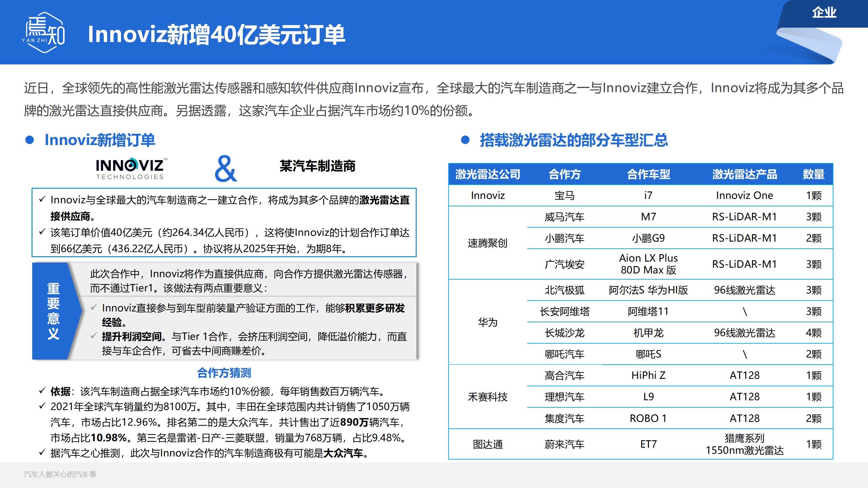Click the bold text 890万
The width and height of the screenshot is (868, 488).
[354, 422]
